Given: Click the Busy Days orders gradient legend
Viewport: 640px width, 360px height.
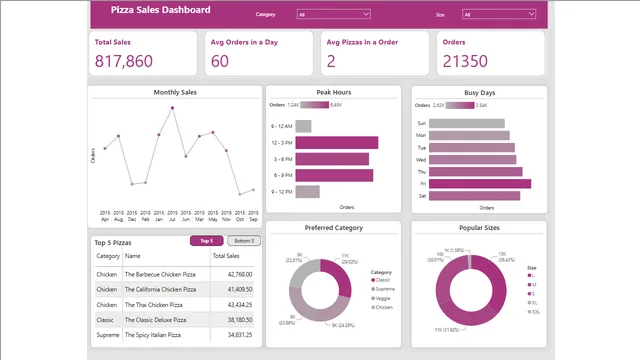Looking at the screenshot, I should coord(460,105).
